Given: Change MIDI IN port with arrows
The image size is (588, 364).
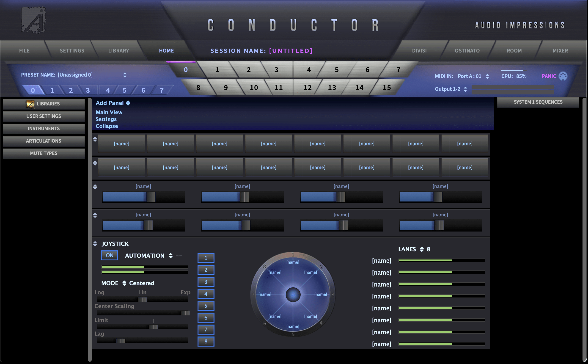Looking at the screenshot, I should tap(487, 76).
